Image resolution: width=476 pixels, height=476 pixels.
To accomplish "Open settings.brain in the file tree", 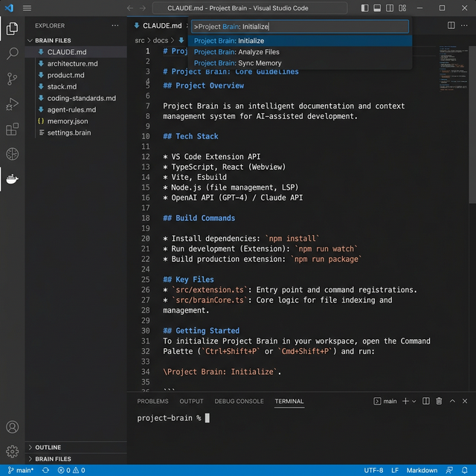I will coord(76,132).
